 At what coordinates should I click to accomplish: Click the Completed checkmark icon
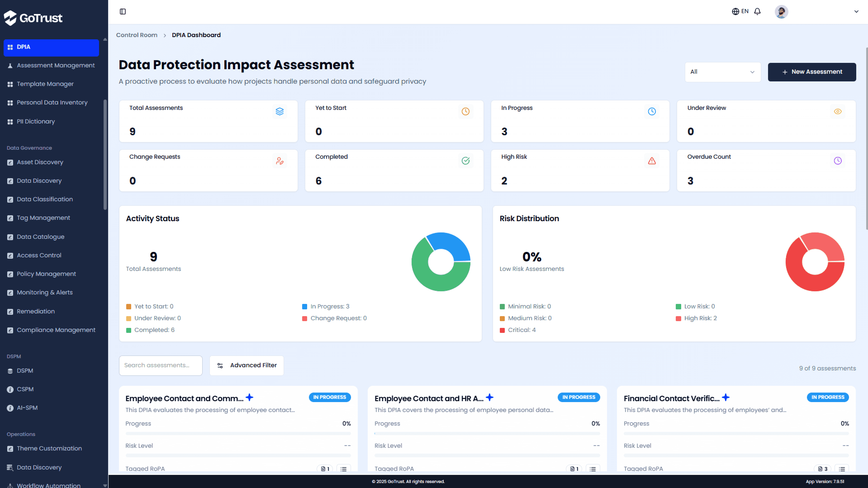pos(465,161)
